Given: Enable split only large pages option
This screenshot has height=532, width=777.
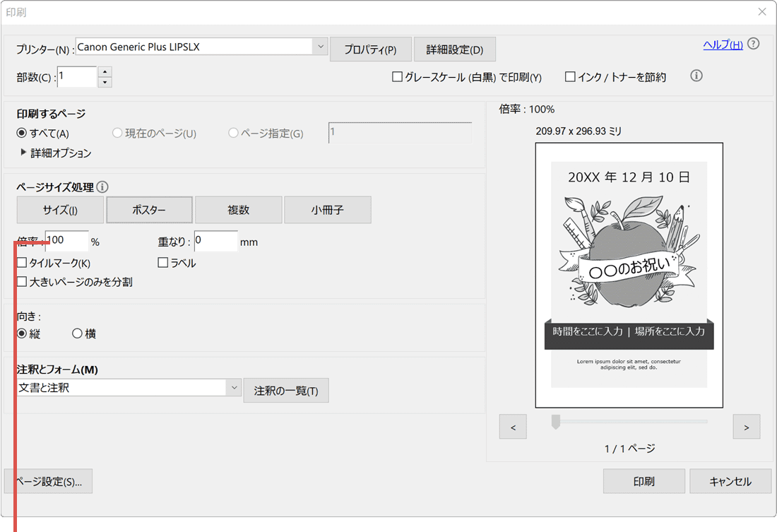Looking at the screenshot, I should coord(21,281).
